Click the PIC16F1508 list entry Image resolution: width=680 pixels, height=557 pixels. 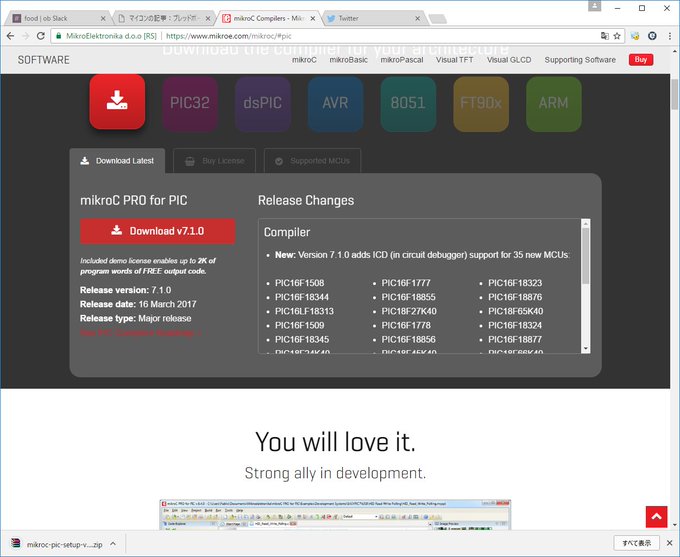[x=299, y=283]
